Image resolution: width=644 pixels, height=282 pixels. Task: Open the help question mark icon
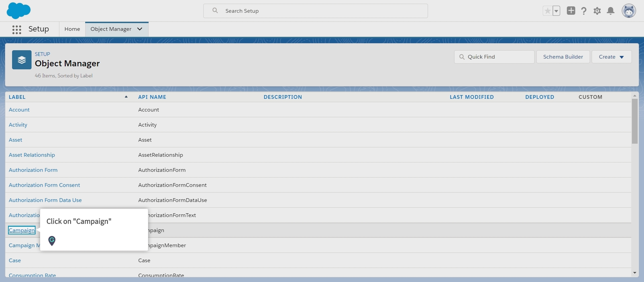(x=584, y=11)
